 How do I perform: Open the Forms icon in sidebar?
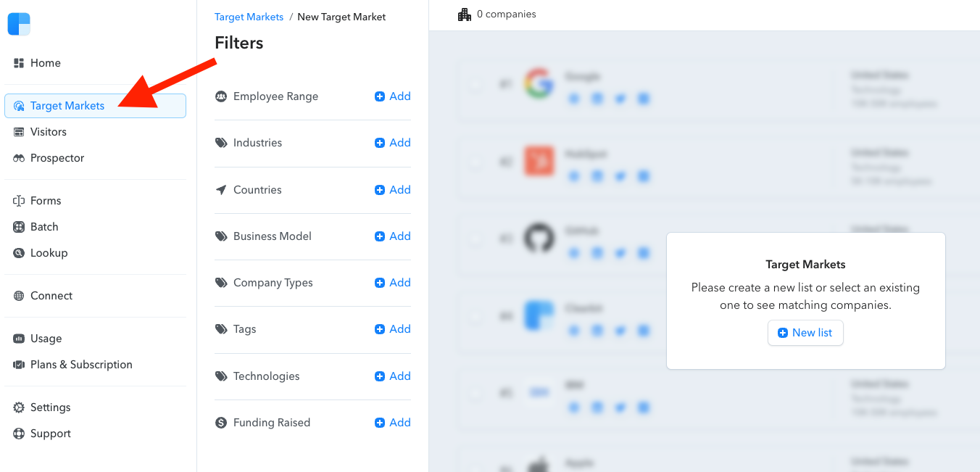(19, 201)
